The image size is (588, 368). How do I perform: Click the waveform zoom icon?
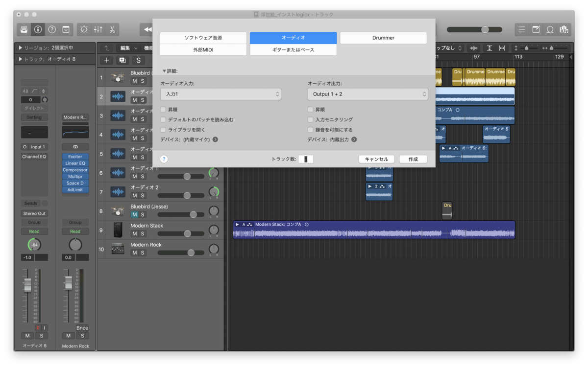click(x=473, y=48)
